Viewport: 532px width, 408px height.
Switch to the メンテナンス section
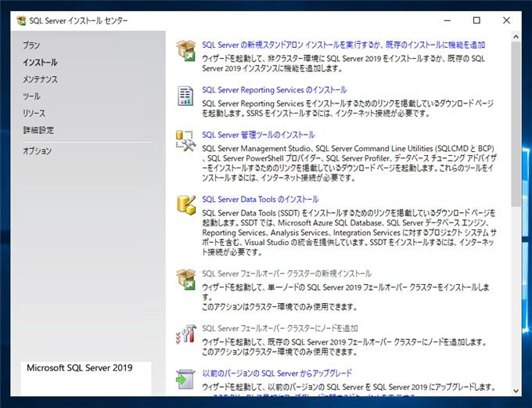point(40,79)
